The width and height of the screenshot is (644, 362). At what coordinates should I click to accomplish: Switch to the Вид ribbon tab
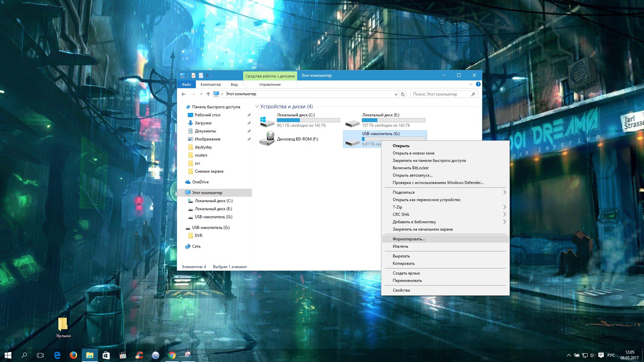[234, 84]
